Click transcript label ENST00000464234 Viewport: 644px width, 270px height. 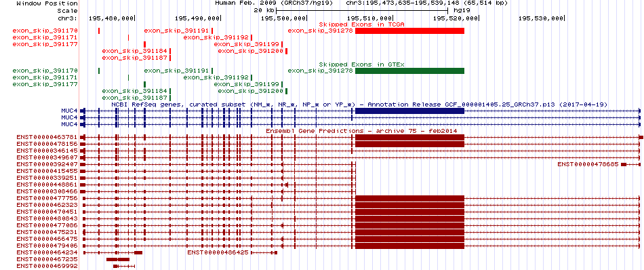47,252
